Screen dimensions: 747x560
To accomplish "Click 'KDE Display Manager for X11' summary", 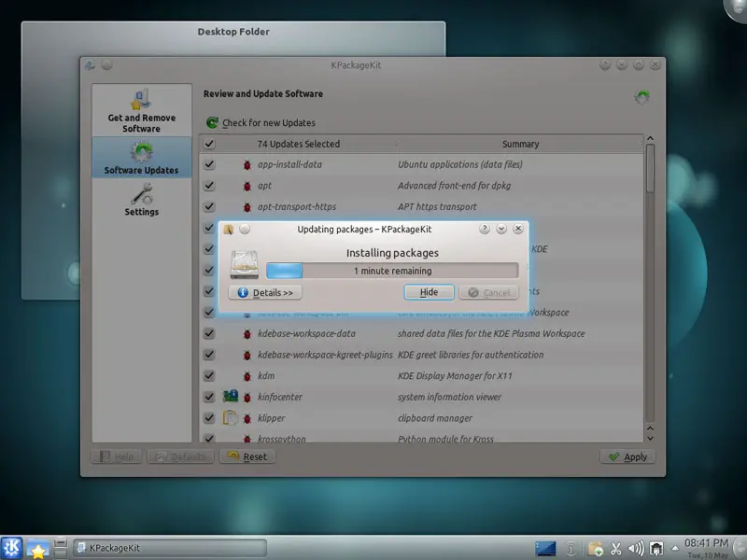I will (x=455, y=376).
